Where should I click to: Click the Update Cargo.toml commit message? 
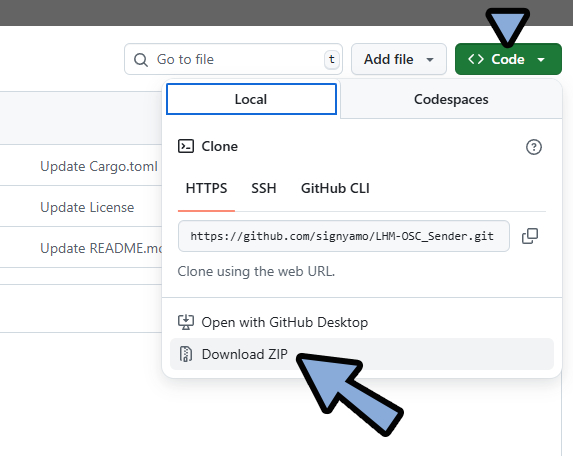[99, 167]
